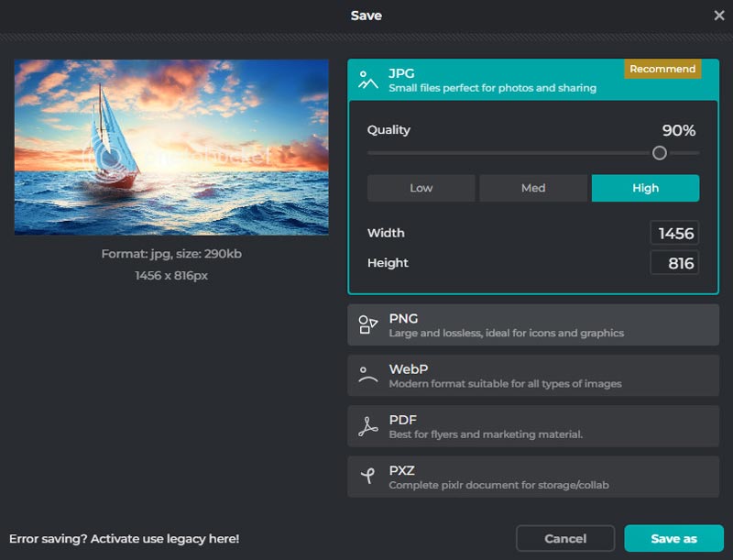This screenshot has width=733, height=560.
Task: Select Med quality preset
Action: (533, 188)
